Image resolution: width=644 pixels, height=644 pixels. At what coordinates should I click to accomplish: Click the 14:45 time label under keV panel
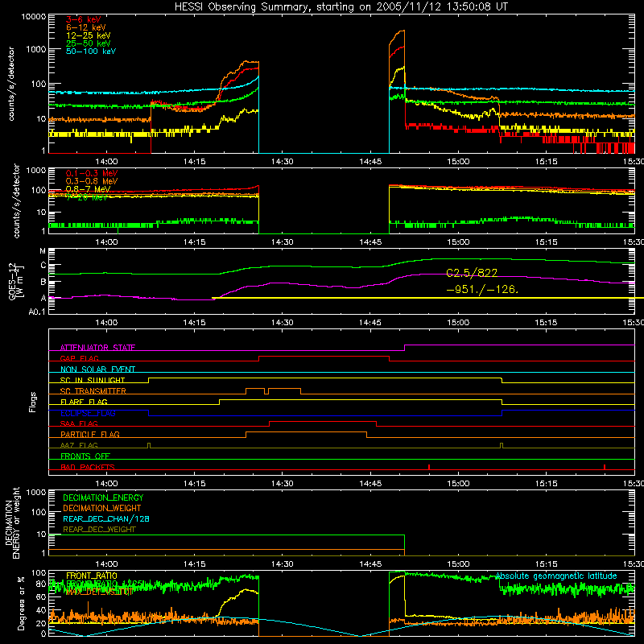[370, 162]
